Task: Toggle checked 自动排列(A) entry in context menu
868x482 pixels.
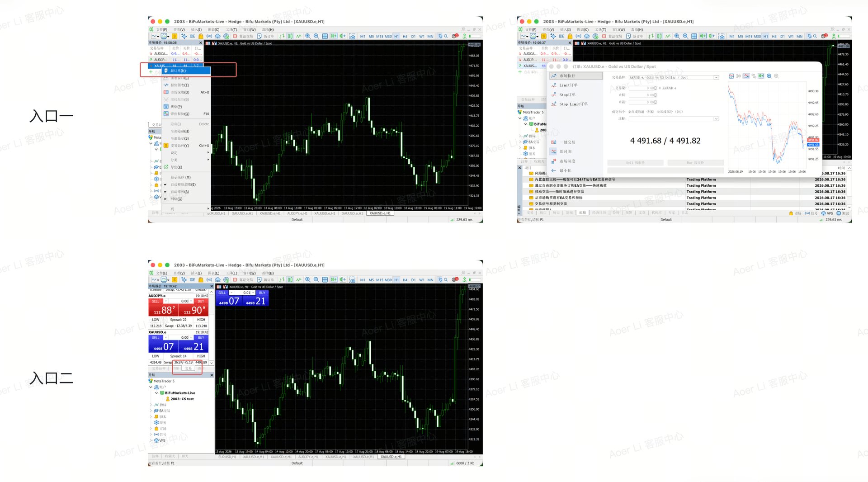Action: point(186,192)
